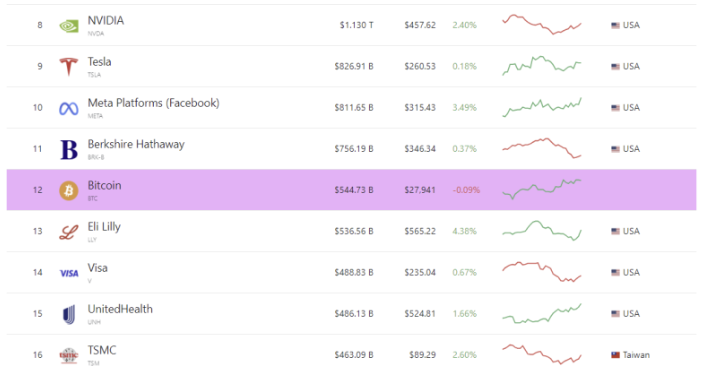This screenshot has width=715, height=373.
Task: Click Bitcoin's price trend sparkline
Action: (542, 189)
